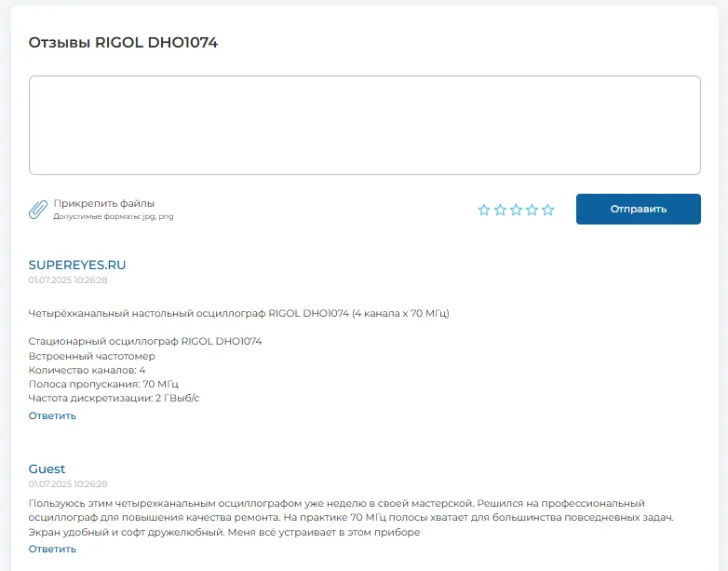Click the Отзывы RIGOL DHO1074 heading
This screenshot has width=728, height=571.
click(123, 43)
